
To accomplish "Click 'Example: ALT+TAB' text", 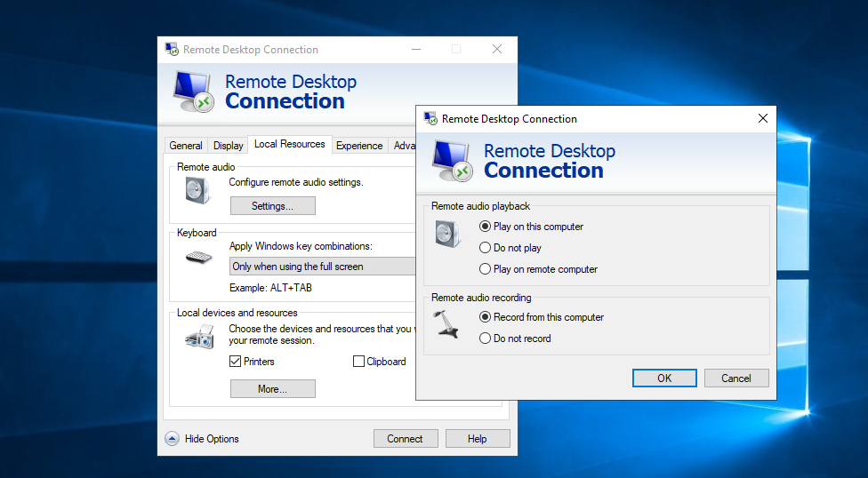I will [x=270, y=288].
